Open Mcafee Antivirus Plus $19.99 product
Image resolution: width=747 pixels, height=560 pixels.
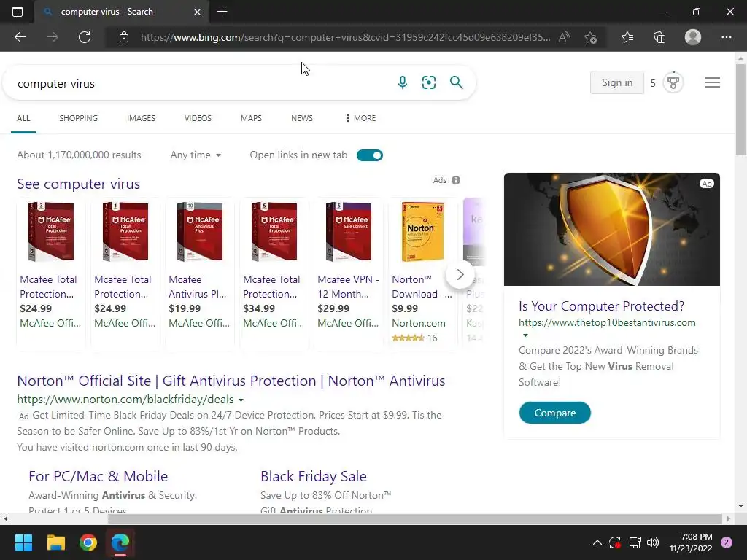pyautogui.click(x=199, y=275)
